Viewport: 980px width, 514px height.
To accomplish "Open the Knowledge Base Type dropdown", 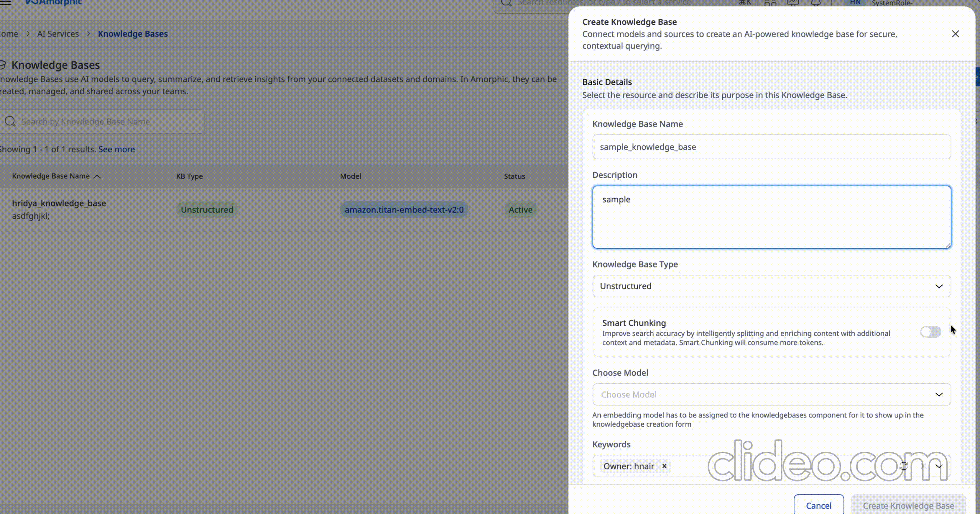I will point(772,286).
